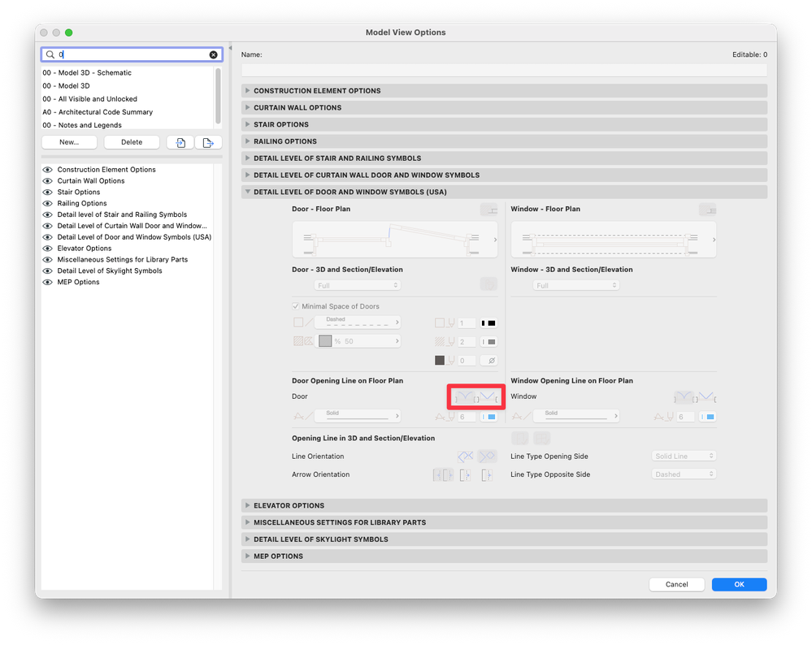Click the Door Floor Plan symbol override icon
Screen dimensions: 812x645
[x=489, y=209]
